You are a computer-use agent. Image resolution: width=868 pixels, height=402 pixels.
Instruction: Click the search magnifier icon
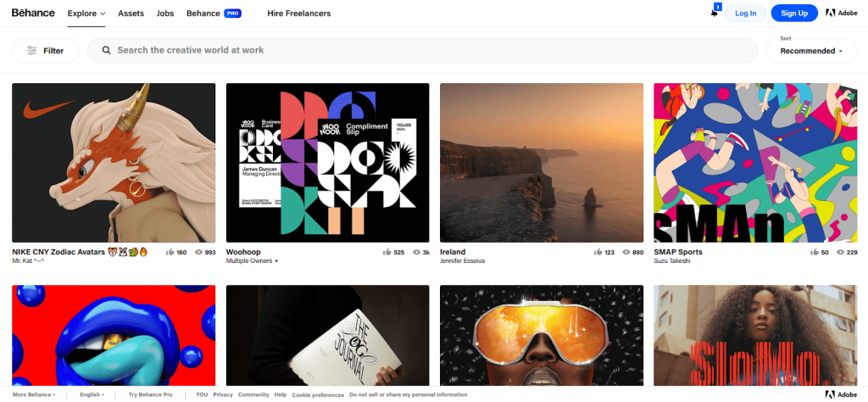106,50
